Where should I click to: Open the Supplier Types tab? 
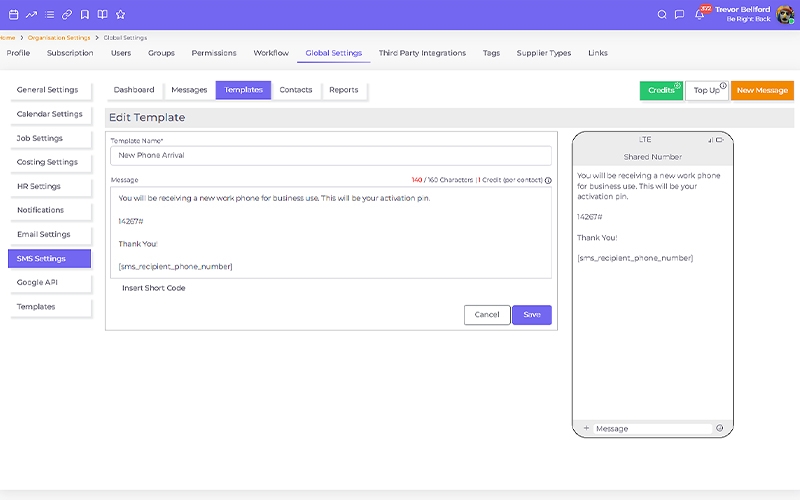click(544, 53)
